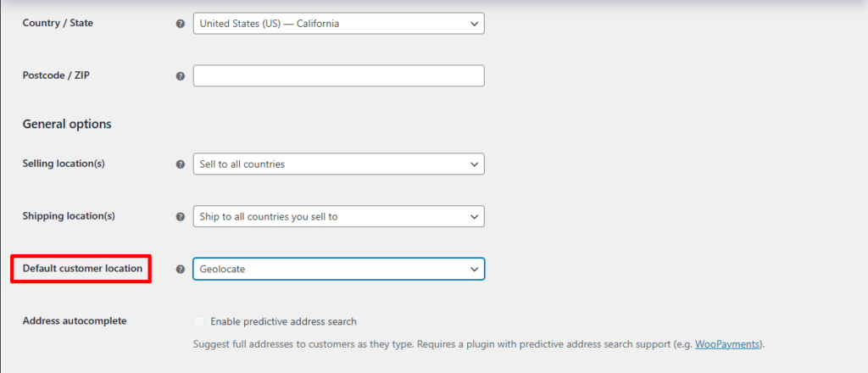
Task: Click help icon beside Postcode / ZIP
Action: click(x=180, y=76)
